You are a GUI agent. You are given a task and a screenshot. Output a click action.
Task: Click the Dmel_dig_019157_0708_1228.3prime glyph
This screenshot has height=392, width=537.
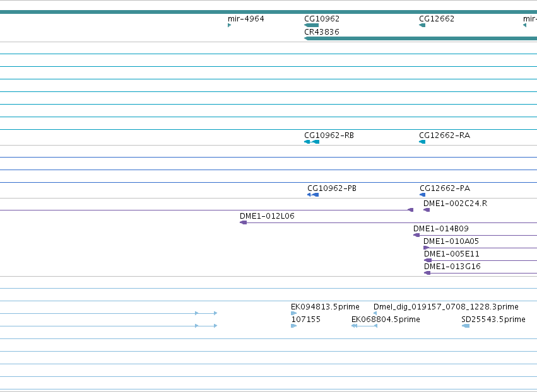pyautogui.click(x=375, y=313)
